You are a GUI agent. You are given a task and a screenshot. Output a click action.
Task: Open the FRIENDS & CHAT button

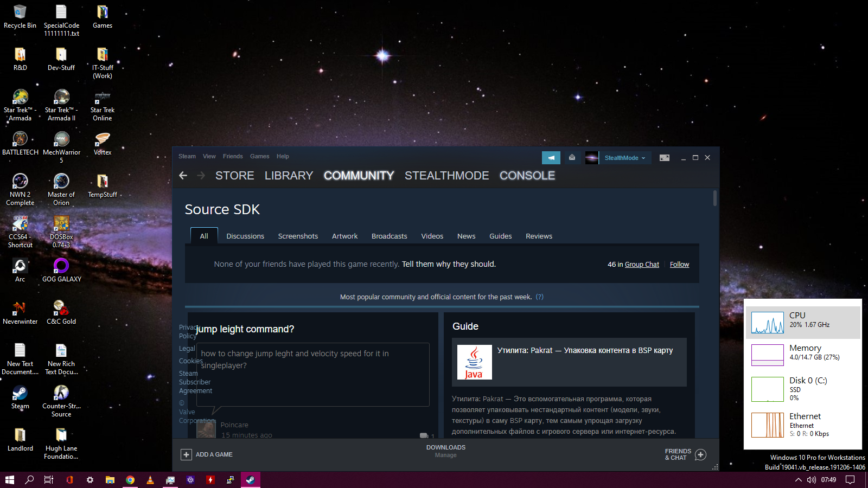pos(685,454)
